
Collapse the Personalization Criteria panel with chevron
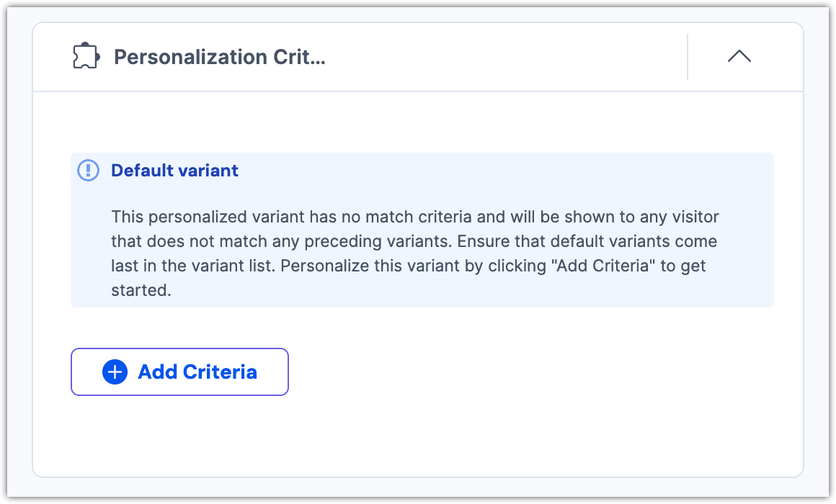739,57
